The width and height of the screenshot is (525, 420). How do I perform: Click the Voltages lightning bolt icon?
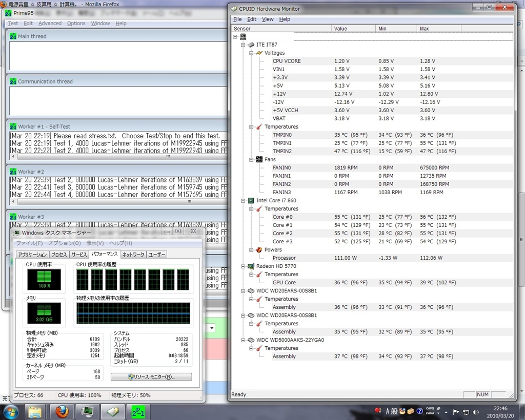point(259,53)
